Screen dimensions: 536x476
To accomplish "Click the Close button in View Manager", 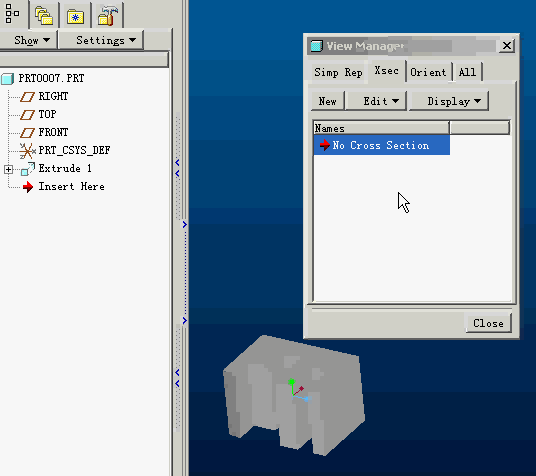I will (488, 323).
